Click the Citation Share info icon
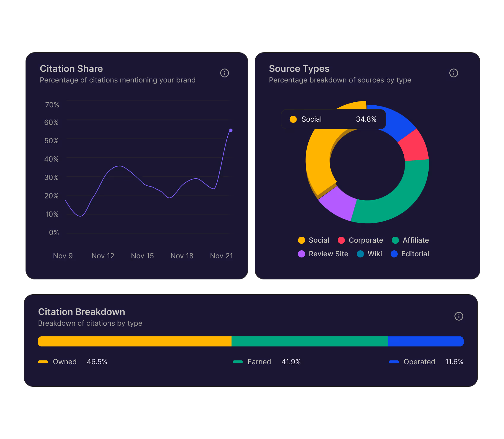This screenshot has height=439, width=504. tap(225, 73)
